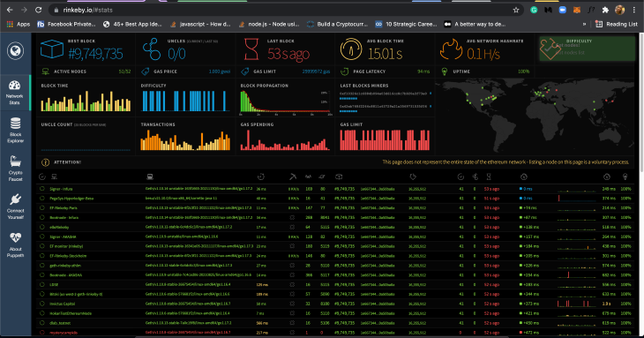
Task: Sort nodes by the uncles column icon
Action: (x=476, y=177)
